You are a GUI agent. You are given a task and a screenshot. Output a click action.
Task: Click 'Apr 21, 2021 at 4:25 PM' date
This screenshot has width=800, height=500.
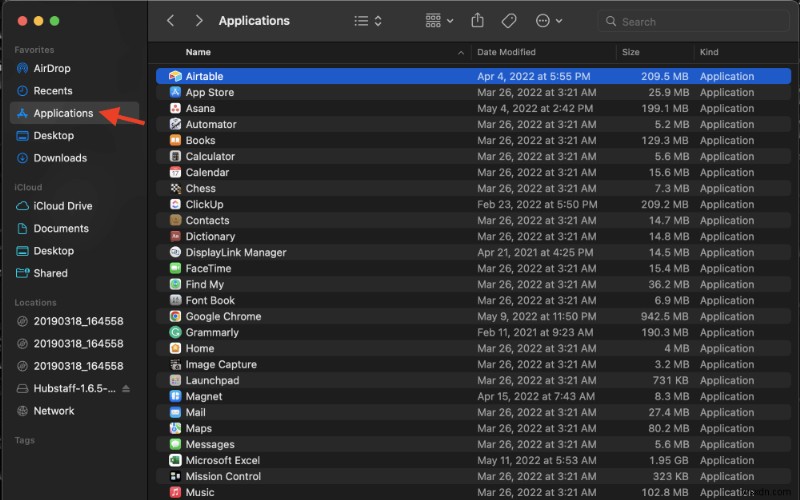click(535, 253)
